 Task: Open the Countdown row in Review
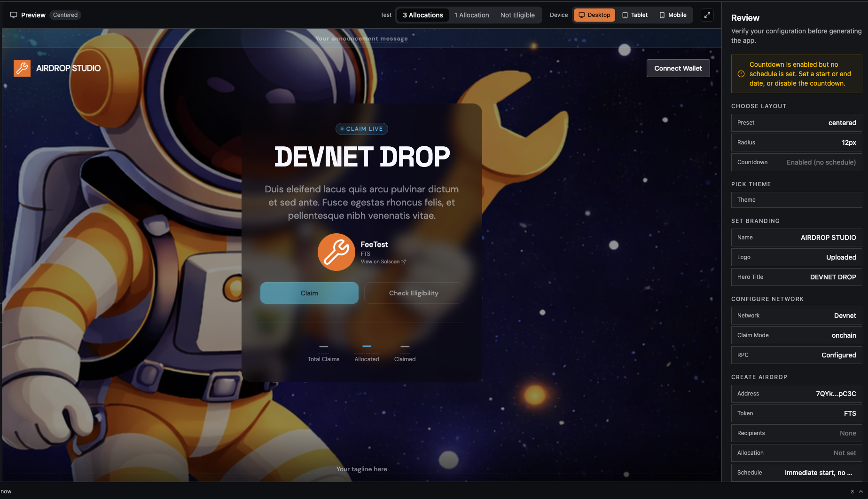(x=796, y=162)
